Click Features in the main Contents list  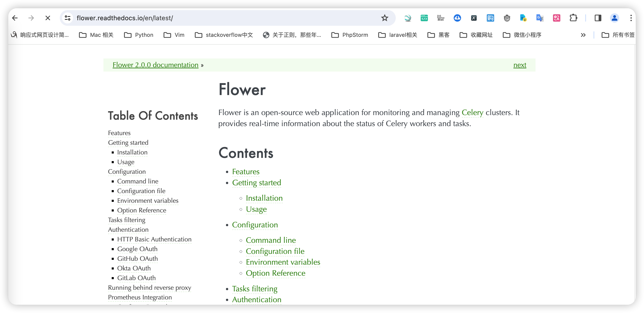[246, 172]
